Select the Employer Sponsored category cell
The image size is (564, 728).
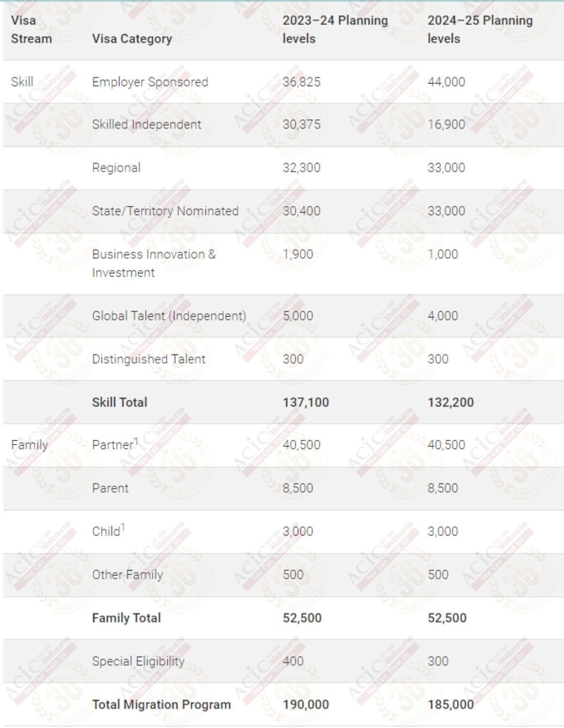coord(150,82)
